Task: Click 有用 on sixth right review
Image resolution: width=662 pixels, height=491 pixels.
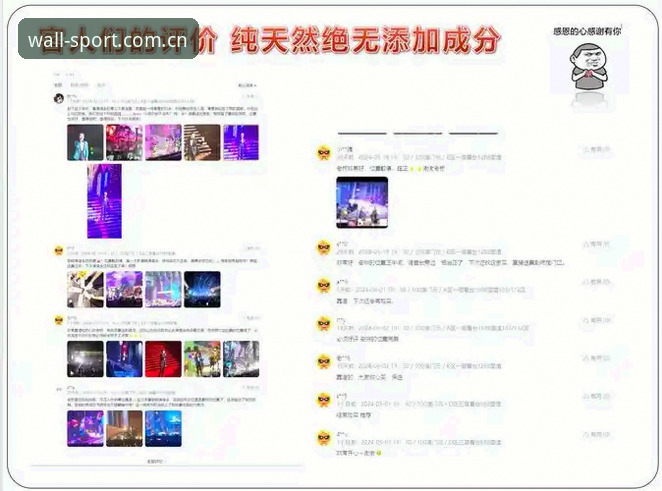Action: coord(597,396)
